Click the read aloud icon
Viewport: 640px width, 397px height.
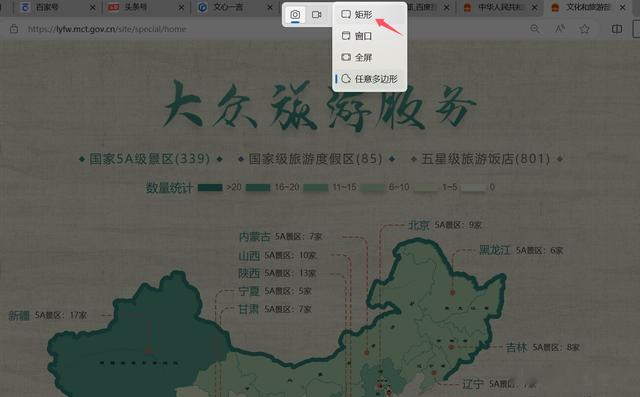(560, 29)
